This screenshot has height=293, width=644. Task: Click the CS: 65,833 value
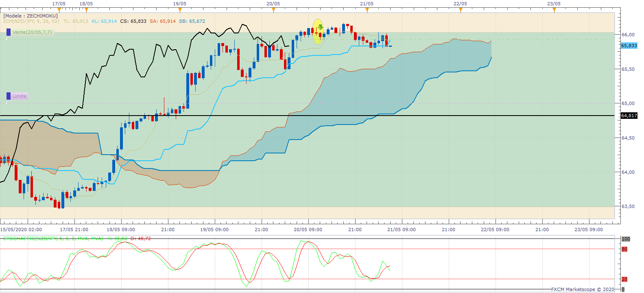click(133, 21)
